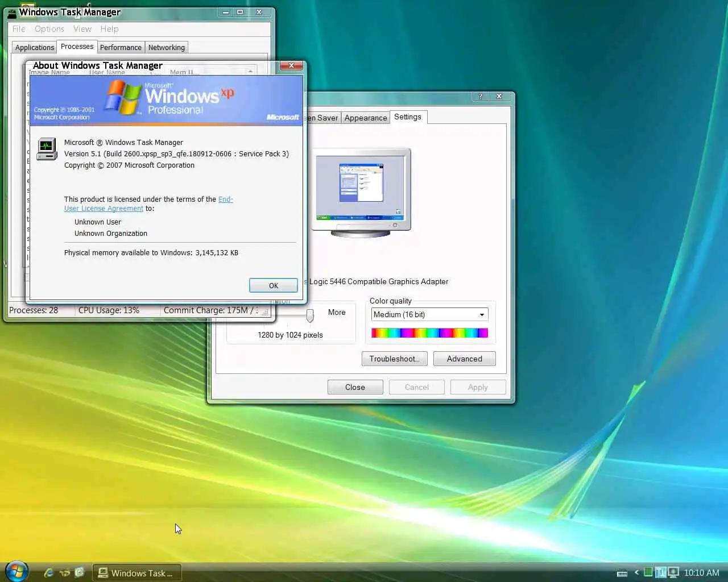Click the Task Manager computer icon in About dialog
Image resolution: width=728 pixels, height=582 pixels.
pos(47,149)
